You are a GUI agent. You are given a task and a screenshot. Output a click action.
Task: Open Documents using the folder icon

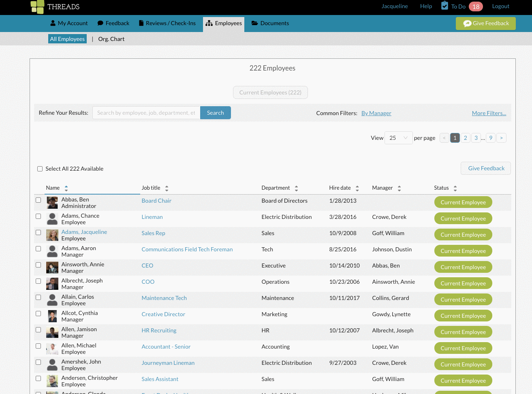click(254, 23)
